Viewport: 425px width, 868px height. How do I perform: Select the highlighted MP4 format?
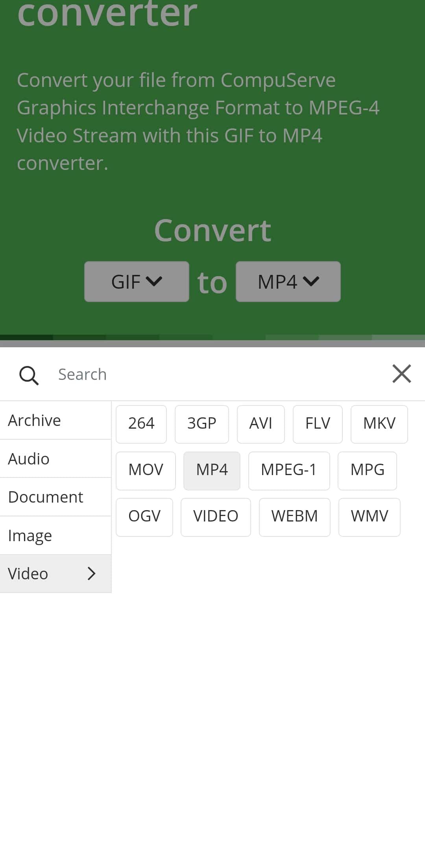click(x=212, y=470)
